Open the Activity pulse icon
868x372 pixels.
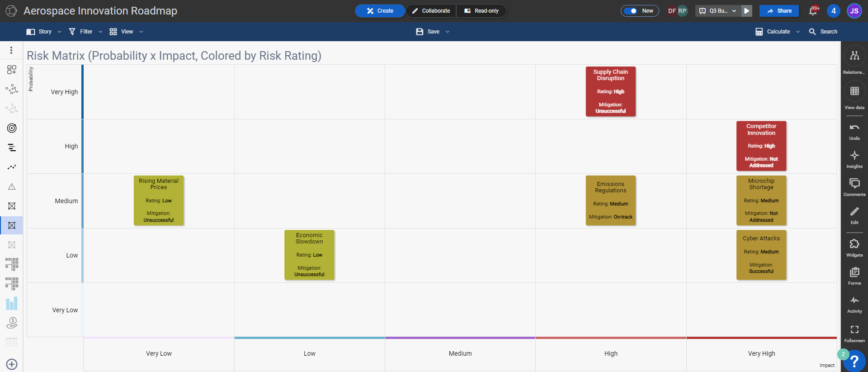pyautogui.click(x=854, y=300)
